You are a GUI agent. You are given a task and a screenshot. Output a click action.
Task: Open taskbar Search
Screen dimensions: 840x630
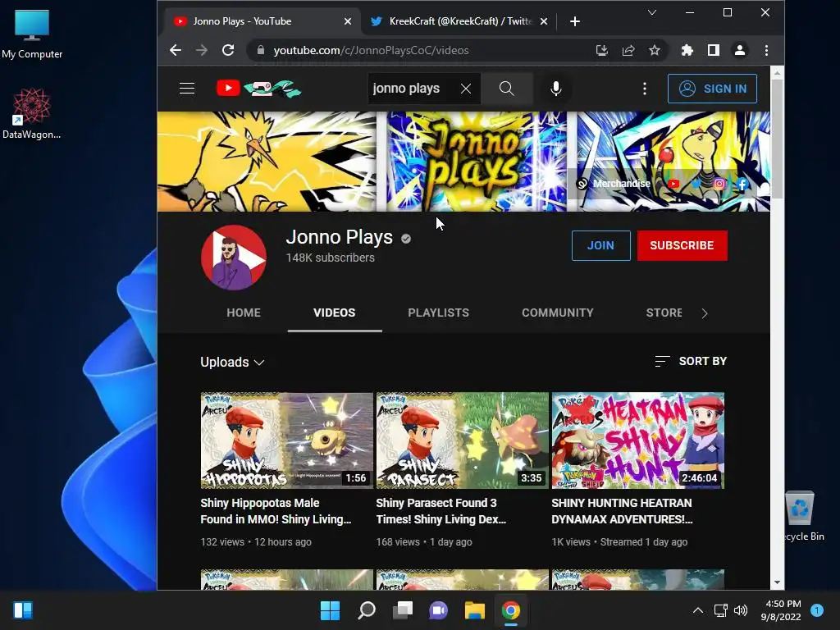click(x=367, y=610)
